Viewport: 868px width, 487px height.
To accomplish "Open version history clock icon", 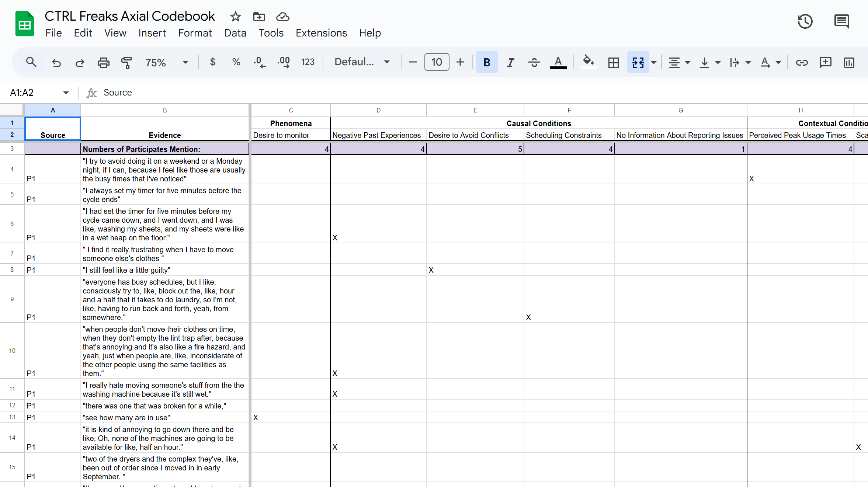I will [x=805, y=21].
